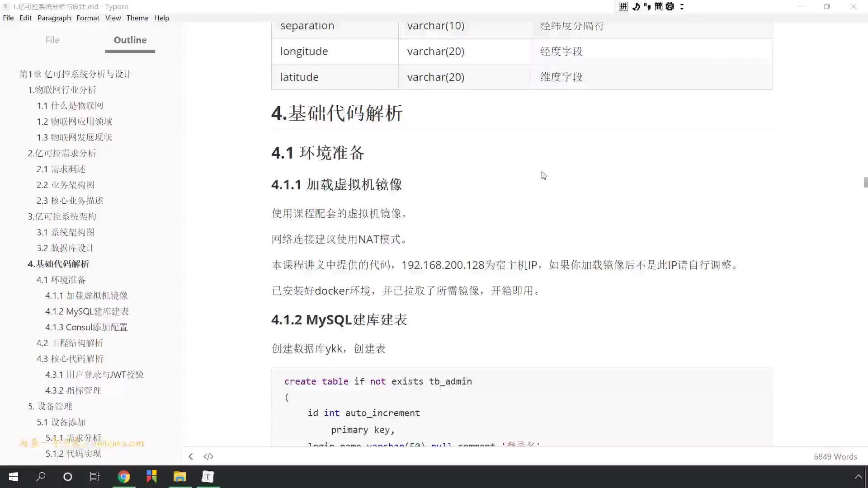Open Windows Start menu
This screenshot has width=868, height=488.
click(x=14, y=477)
